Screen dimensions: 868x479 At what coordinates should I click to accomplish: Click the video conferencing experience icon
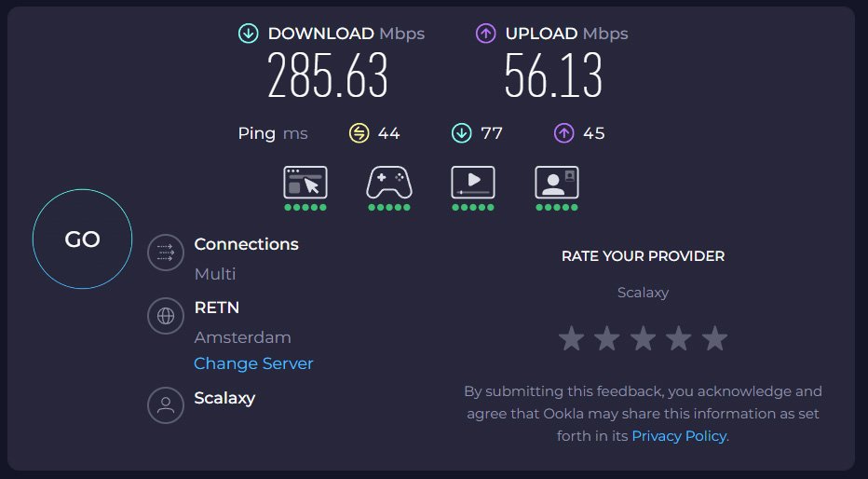556,182
